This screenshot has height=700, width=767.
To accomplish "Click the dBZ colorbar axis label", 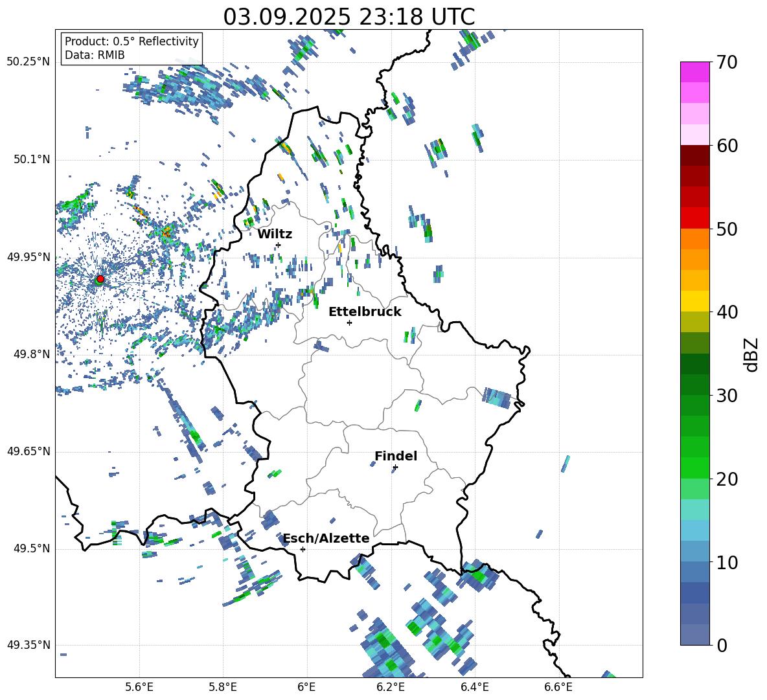I will click(752, 354).
